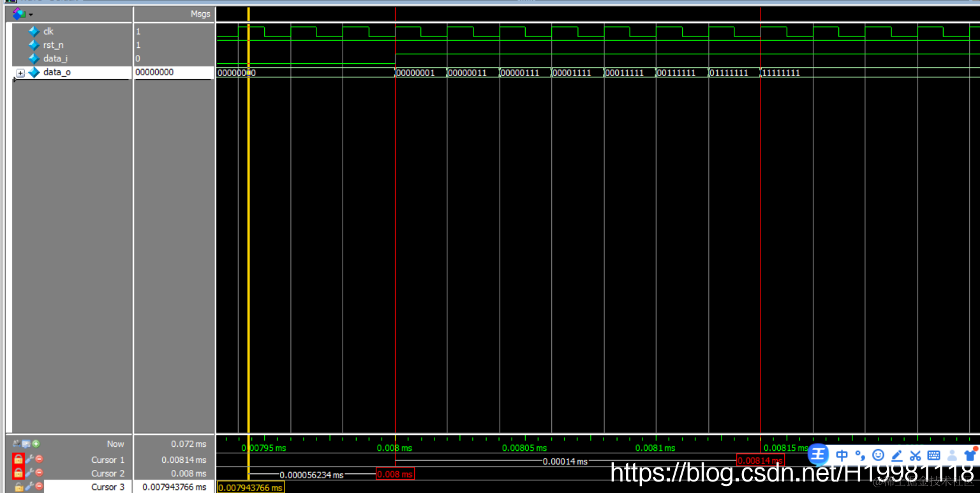Click the Msgs column header

tap(200, 14)
